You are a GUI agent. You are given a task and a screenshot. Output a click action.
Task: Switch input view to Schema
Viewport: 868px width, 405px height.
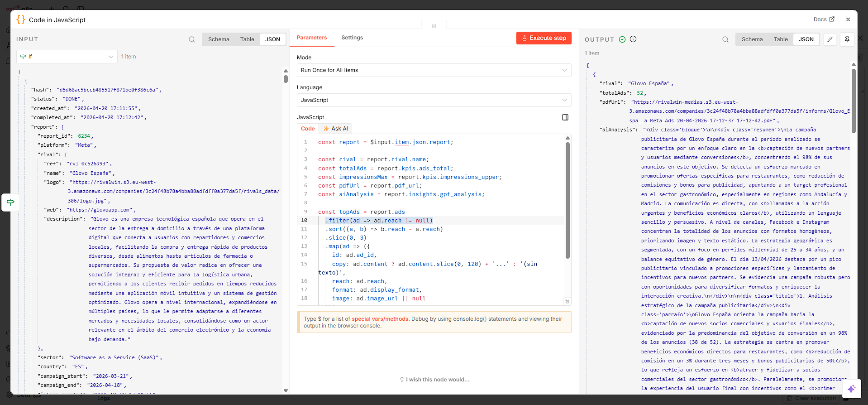219,39
